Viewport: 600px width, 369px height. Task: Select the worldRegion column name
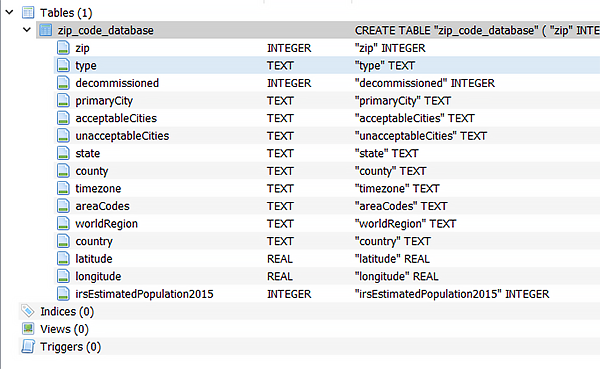tap(106, 224)
